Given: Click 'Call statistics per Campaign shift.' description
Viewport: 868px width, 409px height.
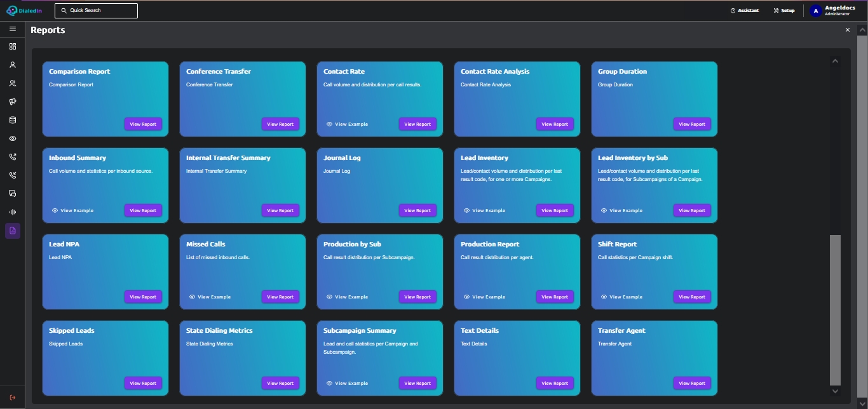Looking at the screenshot, I should 635,257.
